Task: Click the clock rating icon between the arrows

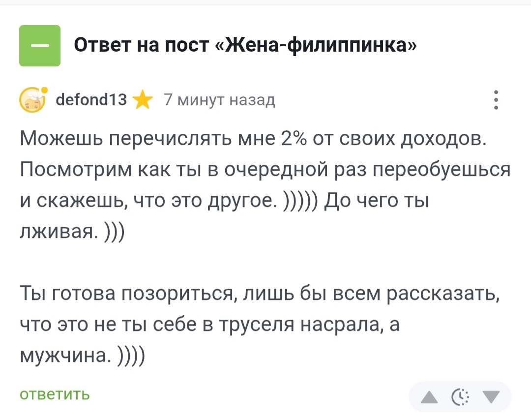Action: (460, 396)
